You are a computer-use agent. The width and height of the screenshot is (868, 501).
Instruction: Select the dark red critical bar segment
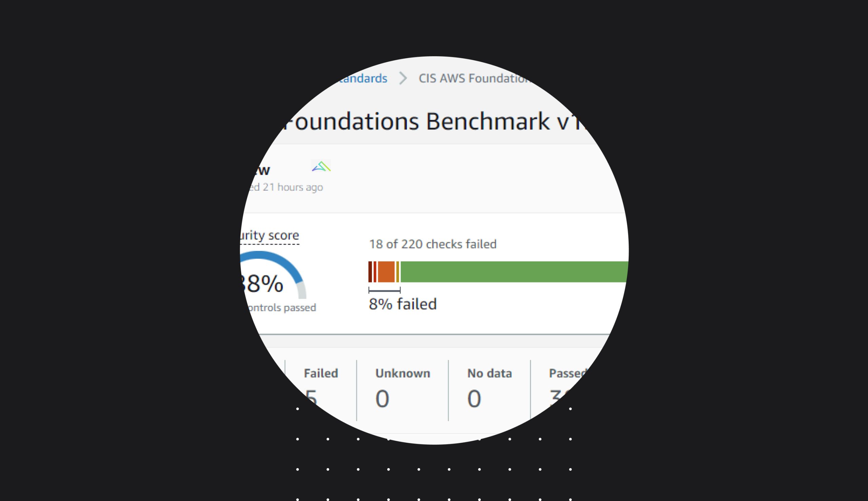point(370,272)
